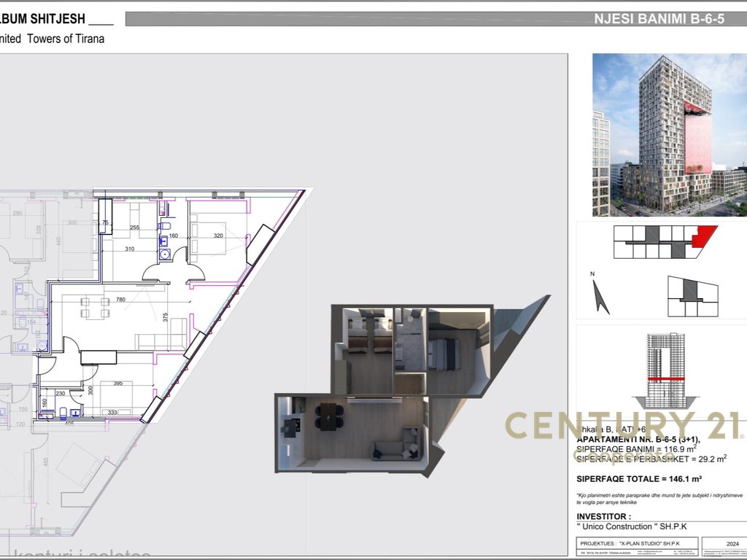Click the Unico Construction investor name
Screen dimensions: 747x560
[622, 526]
